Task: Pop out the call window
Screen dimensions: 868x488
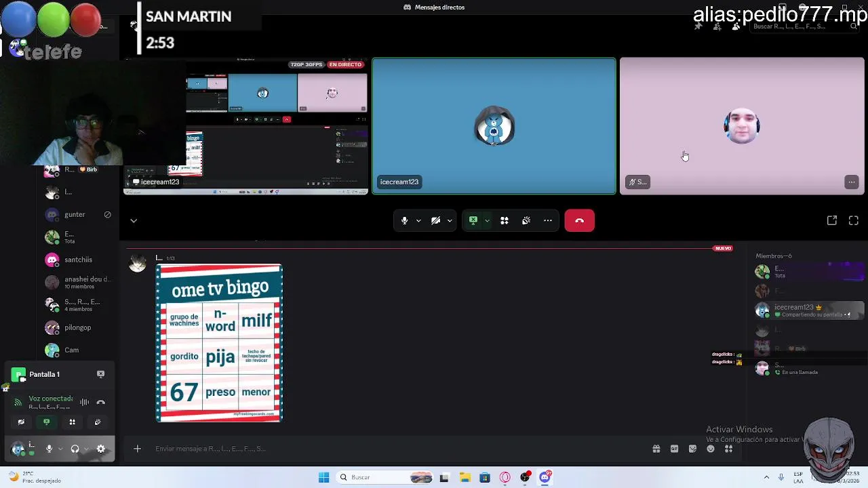Action: (x=832, y=220)
